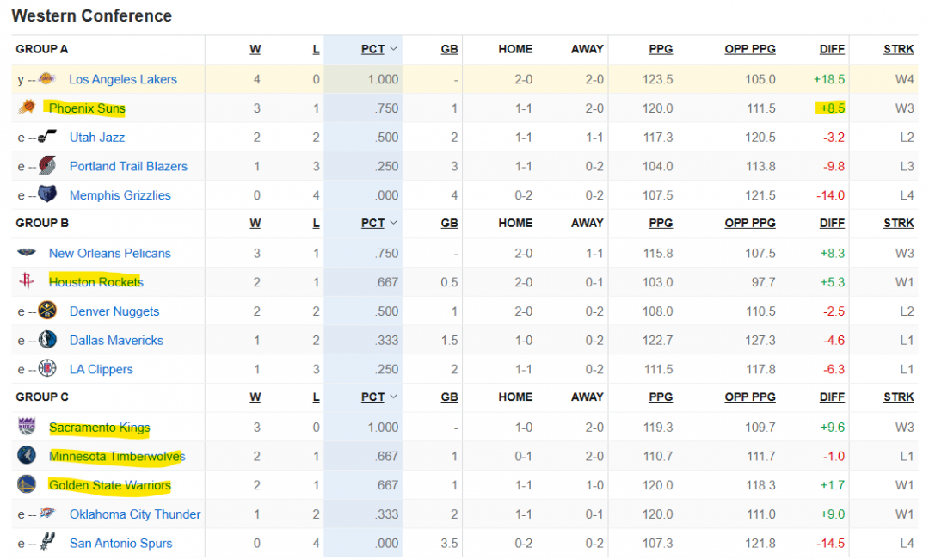Sort Group B by PPG header
The width and height of the screenshot is (929, 560).
click(661, 223)
